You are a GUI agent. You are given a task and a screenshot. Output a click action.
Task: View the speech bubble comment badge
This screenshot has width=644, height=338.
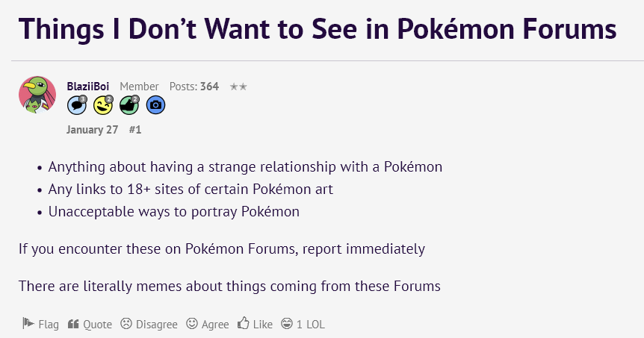(x=77, y=105)
